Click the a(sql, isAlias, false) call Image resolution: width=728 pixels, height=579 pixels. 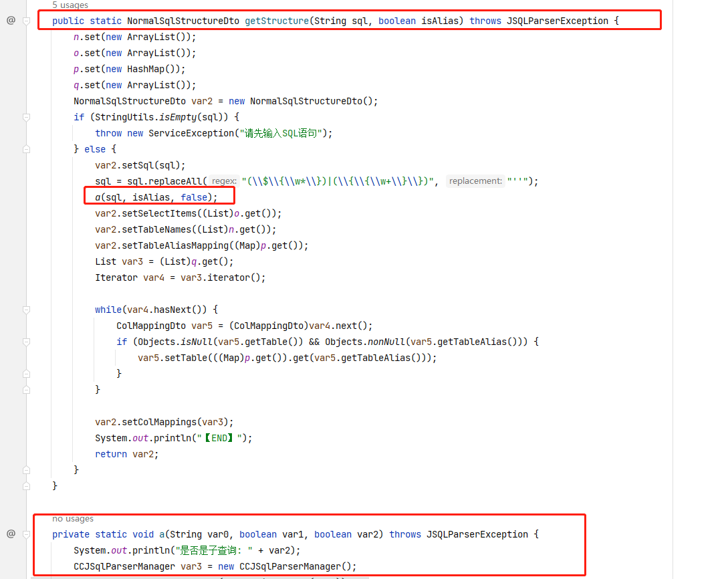pos(156,197)
